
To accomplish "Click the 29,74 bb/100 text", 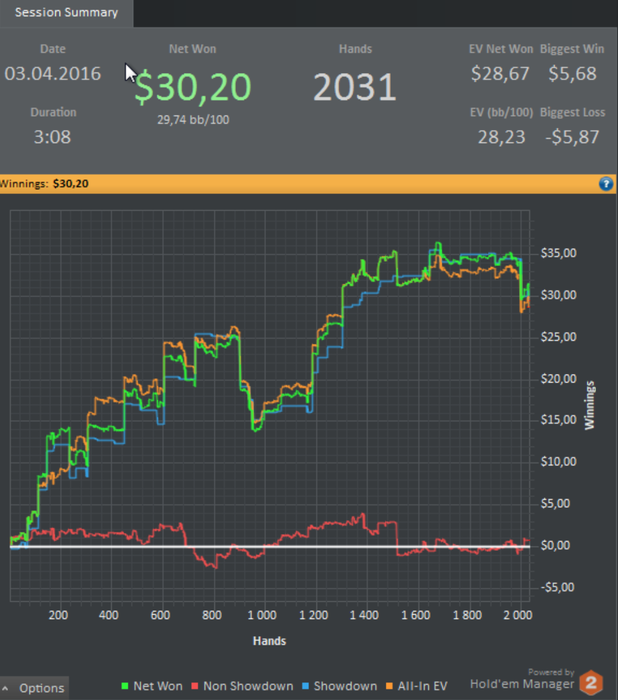I will (193, 120).
